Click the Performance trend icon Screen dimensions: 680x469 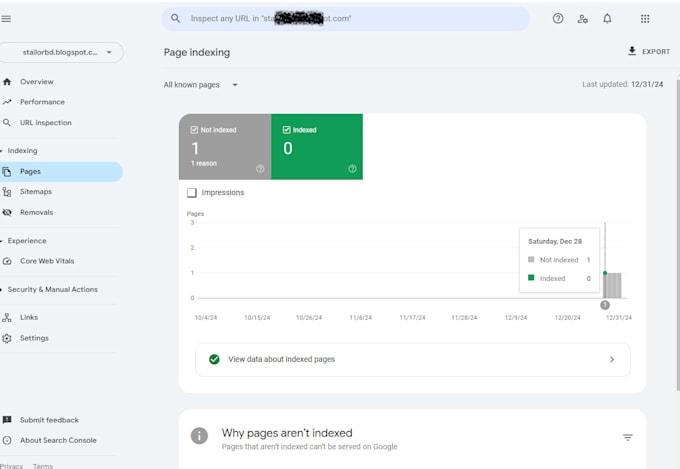pos(7,102)
